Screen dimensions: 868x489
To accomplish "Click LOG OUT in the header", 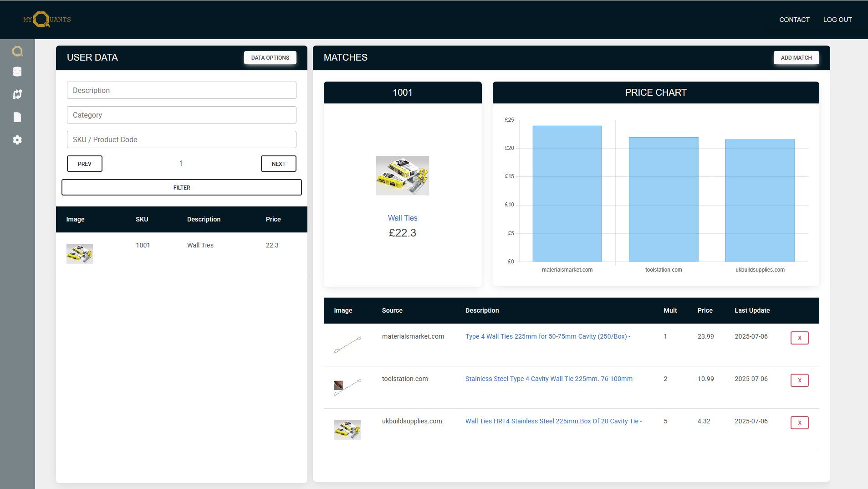I will (837, 19).
